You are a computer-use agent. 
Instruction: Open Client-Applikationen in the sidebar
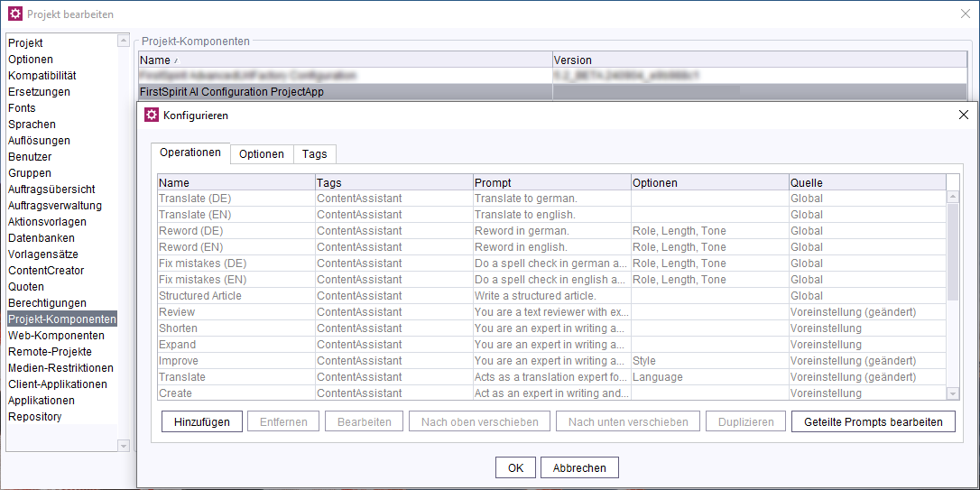[x=62, y=384]
